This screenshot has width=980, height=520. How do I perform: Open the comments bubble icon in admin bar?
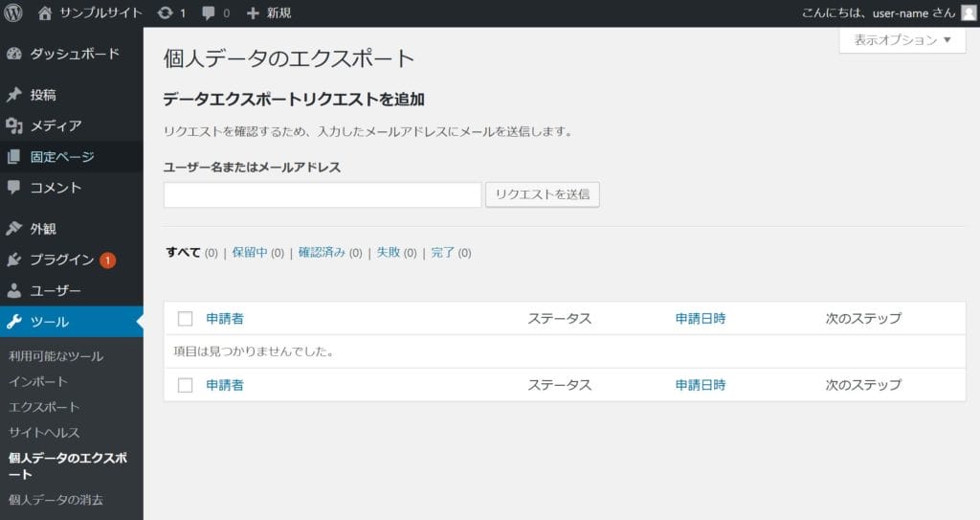[x=208, y=13]
